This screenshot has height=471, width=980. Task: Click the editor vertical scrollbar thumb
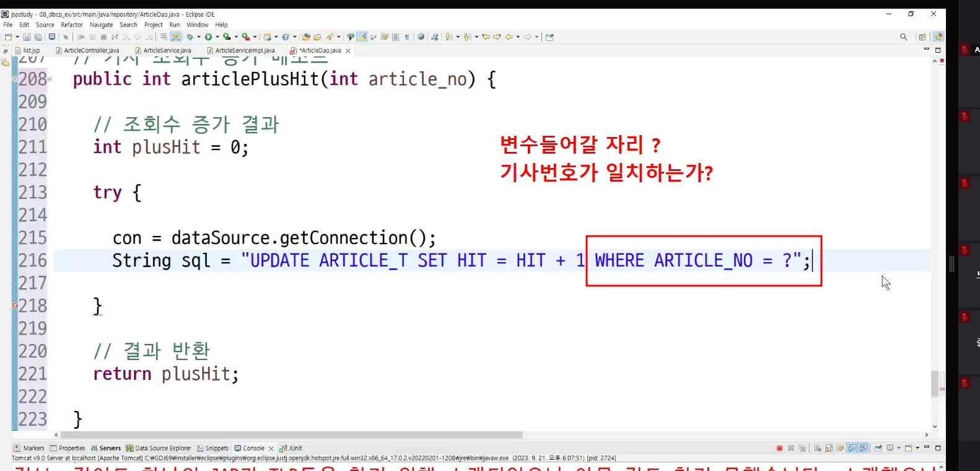point(934,384)
